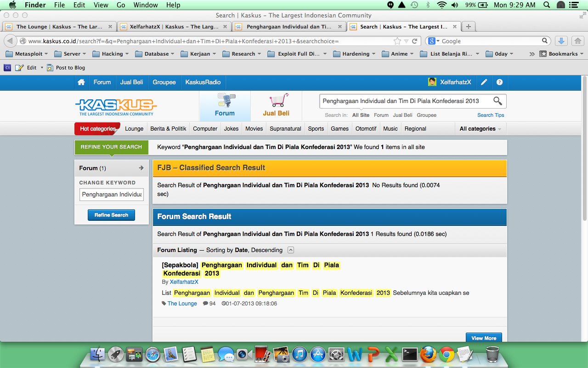Screen dimensions: 588x368
Task: Open The Lounge tag link in result
Action: [x=182, y=304]
